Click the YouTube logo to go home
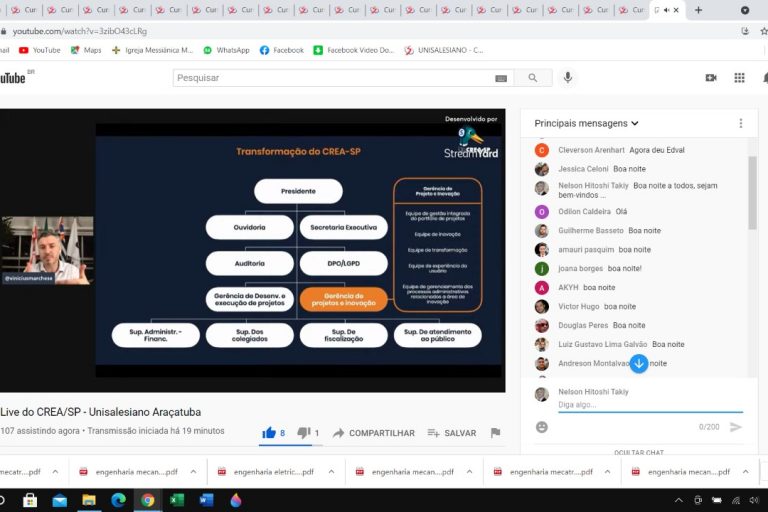 click(14, 78)
